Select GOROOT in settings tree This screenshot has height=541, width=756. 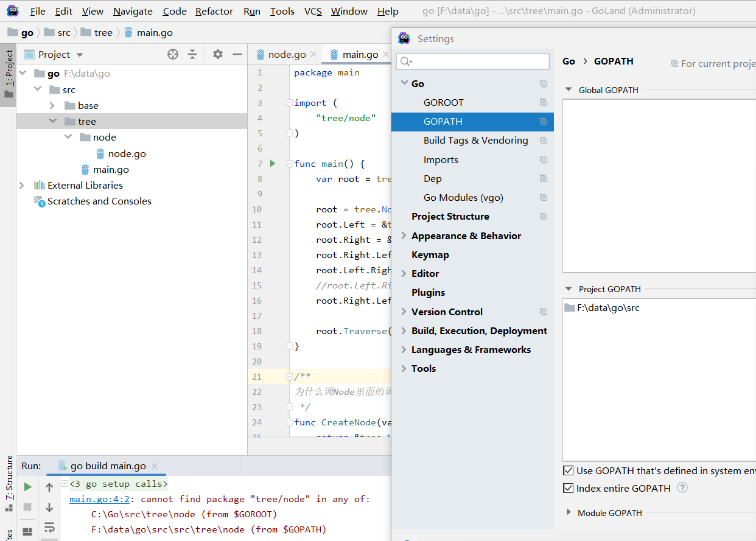click(444, 102)
